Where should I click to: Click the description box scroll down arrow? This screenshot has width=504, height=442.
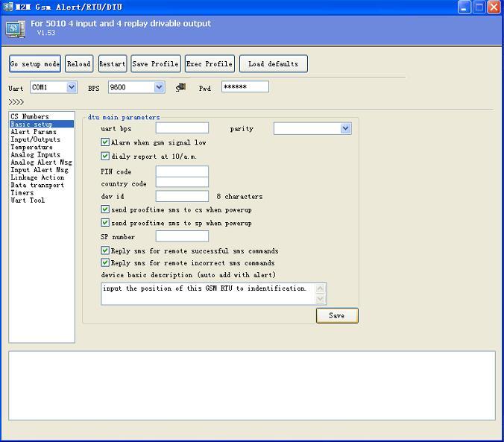pos(320,299)
